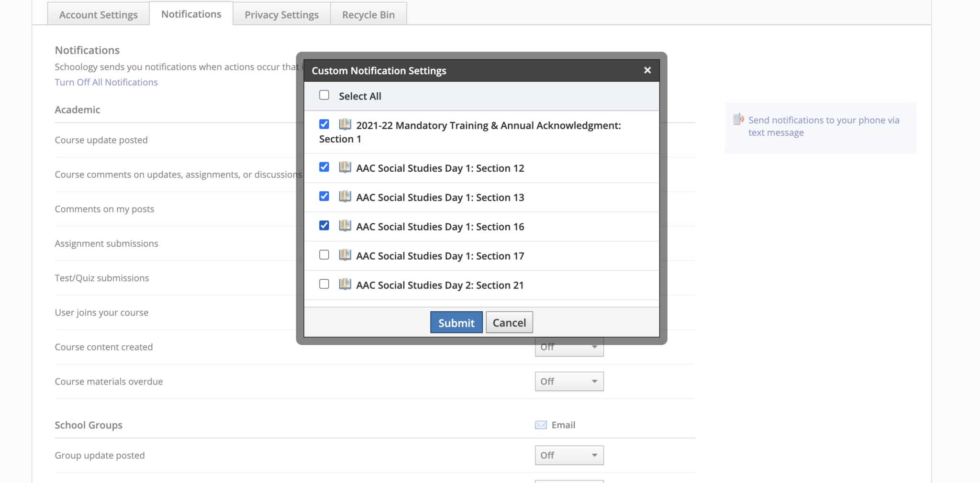Enable AAC Social Studies Section 17 checkbox
This screenshot has height=483, width=980.
(x=324, y=255)
